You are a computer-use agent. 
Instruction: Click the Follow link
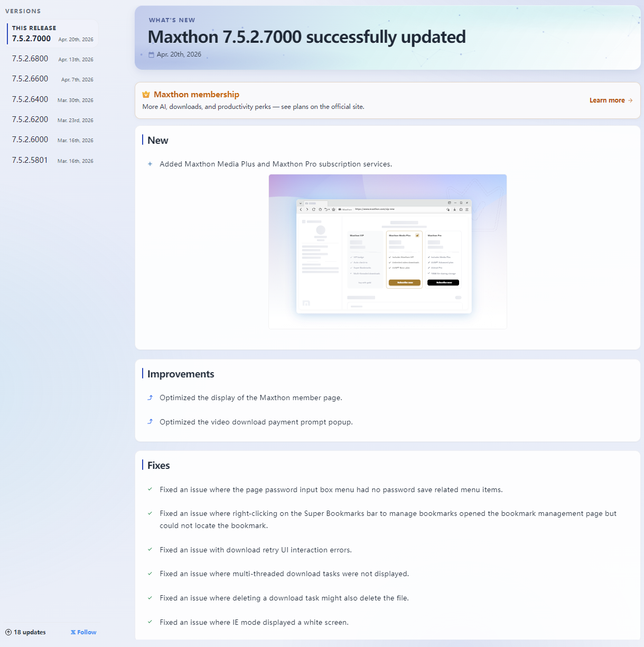[x=87, y=632]
